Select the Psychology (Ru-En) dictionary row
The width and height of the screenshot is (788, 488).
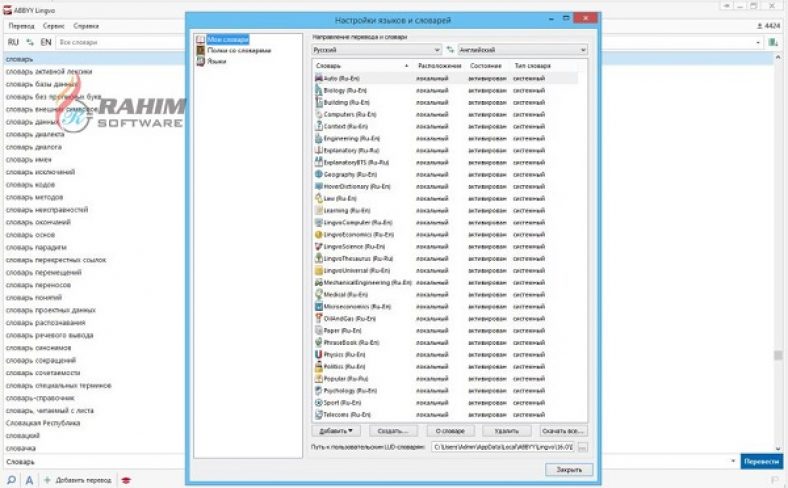tap(445, 391)
